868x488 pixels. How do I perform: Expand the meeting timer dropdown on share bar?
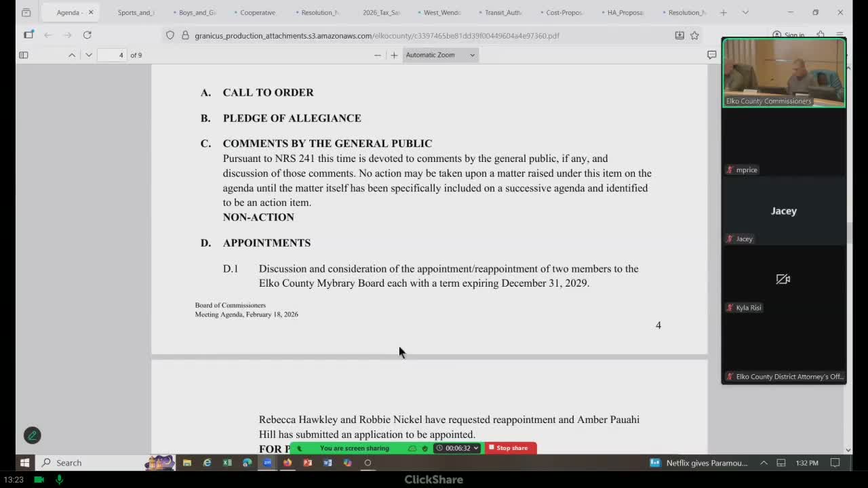[475, 448]
